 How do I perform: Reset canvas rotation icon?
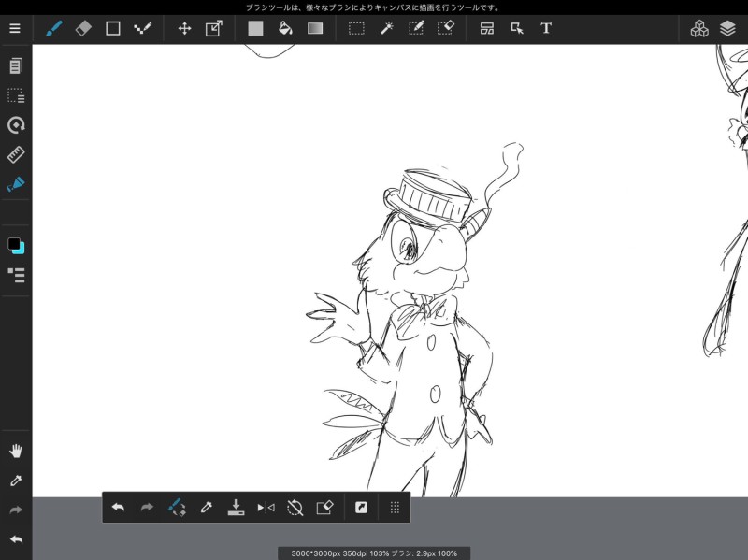tap(295, 508)
